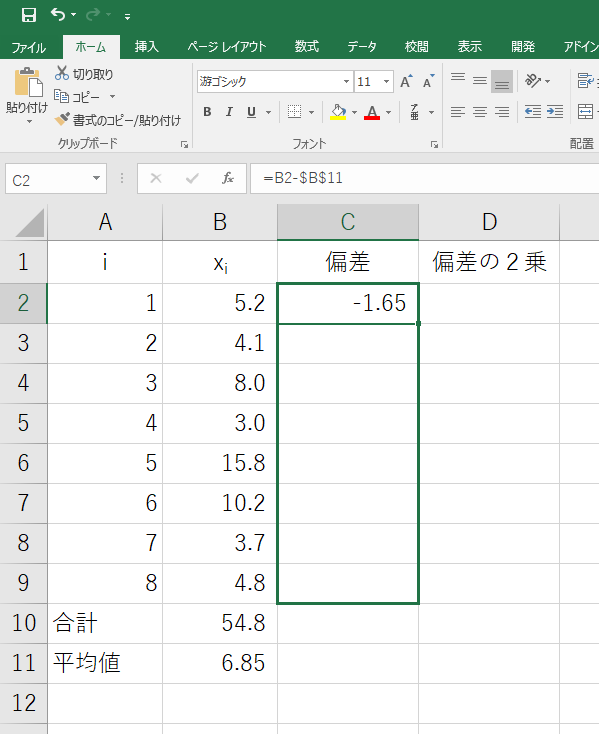599x734 pixels.
Task: Click the insert function fx icon
Action: [228, 178]
